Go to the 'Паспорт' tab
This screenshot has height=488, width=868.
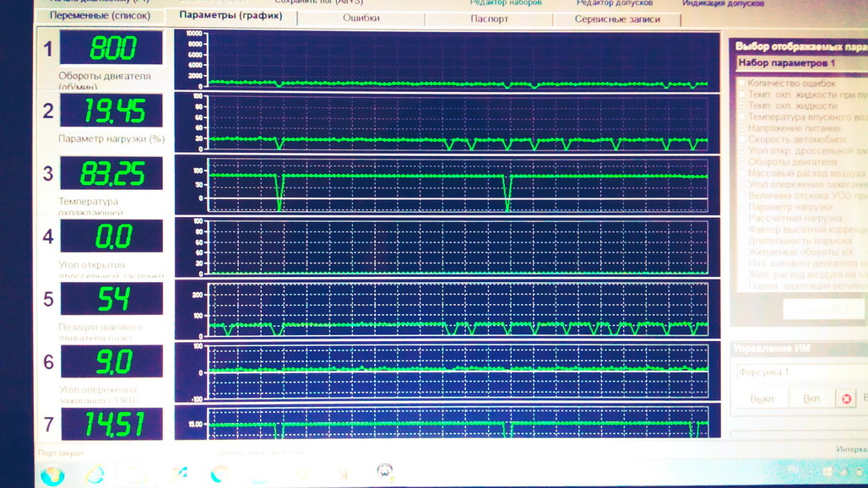[489, 19]
